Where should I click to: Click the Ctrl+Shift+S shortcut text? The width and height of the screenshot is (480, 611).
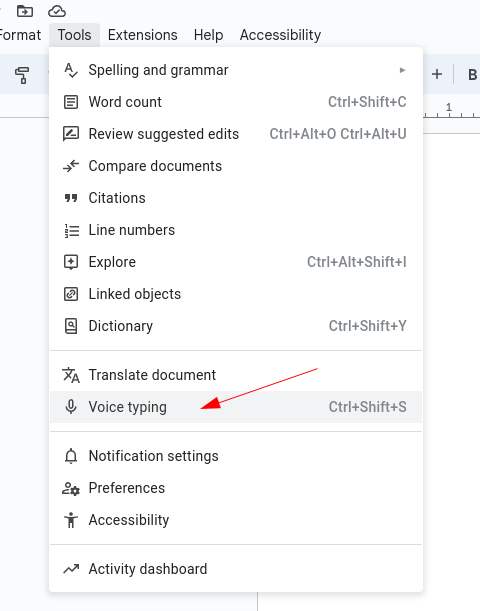[x=367, y=407]
